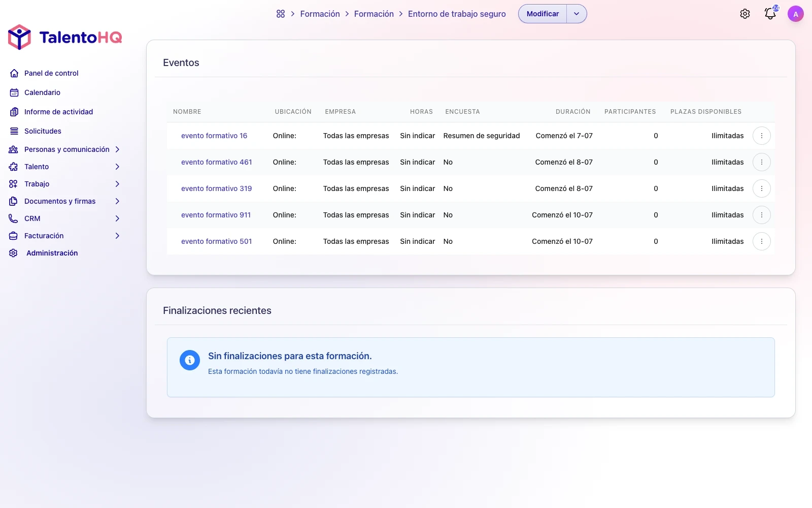Click the Eventos section heading

pos(181,62)
